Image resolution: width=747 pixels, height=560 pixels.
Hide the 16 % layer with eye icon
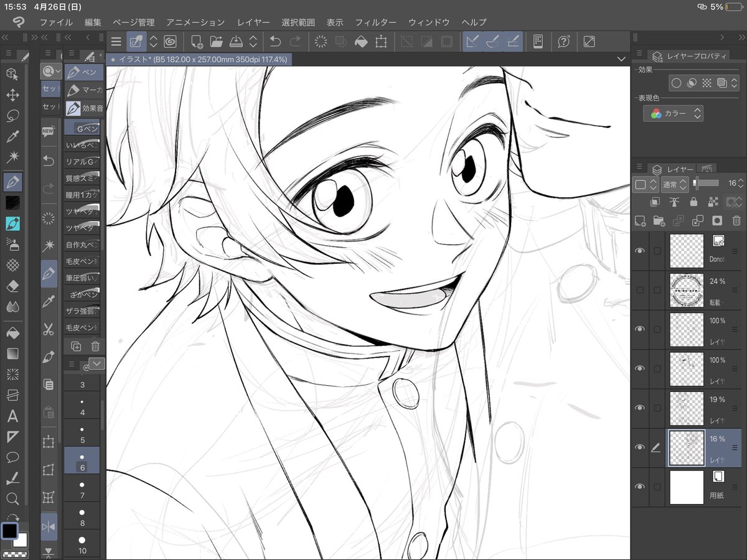[x=639, y=447]
